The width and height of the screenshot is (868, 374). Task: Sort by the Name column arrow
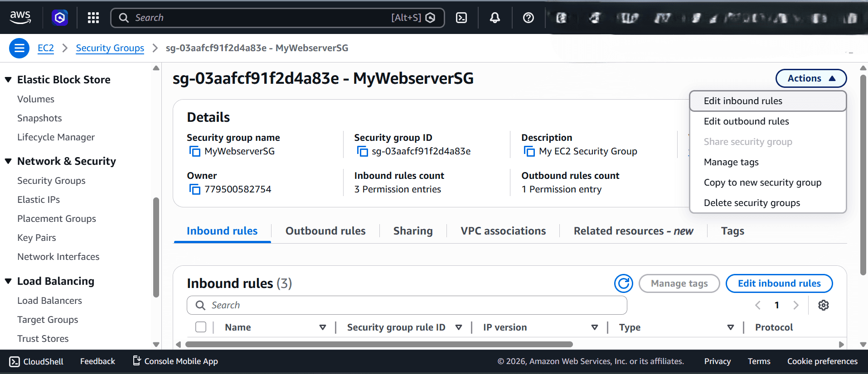323,327
